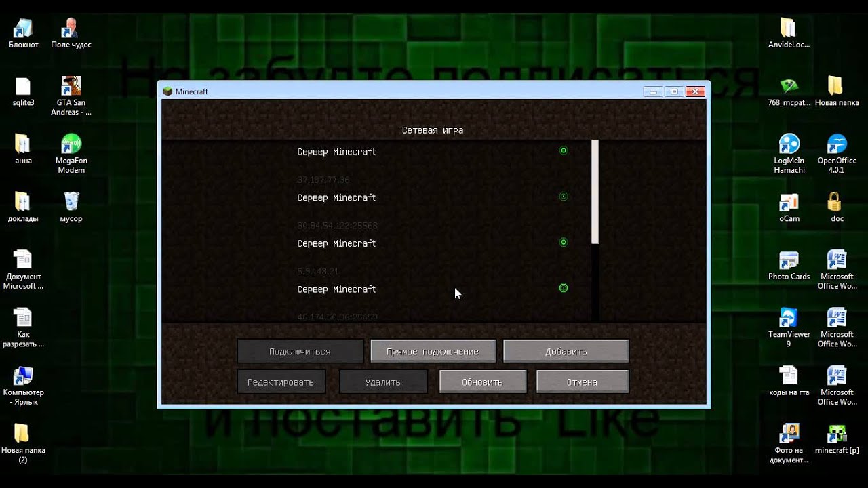Launch GTA San Andreas shortcut
Viewport: 868px width, 488px height.
coord(71,96)
